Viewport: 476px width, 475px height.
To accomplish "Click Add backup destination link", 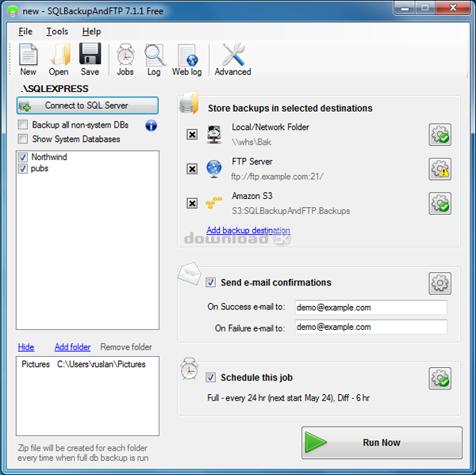I will click(x=248, y=231).
